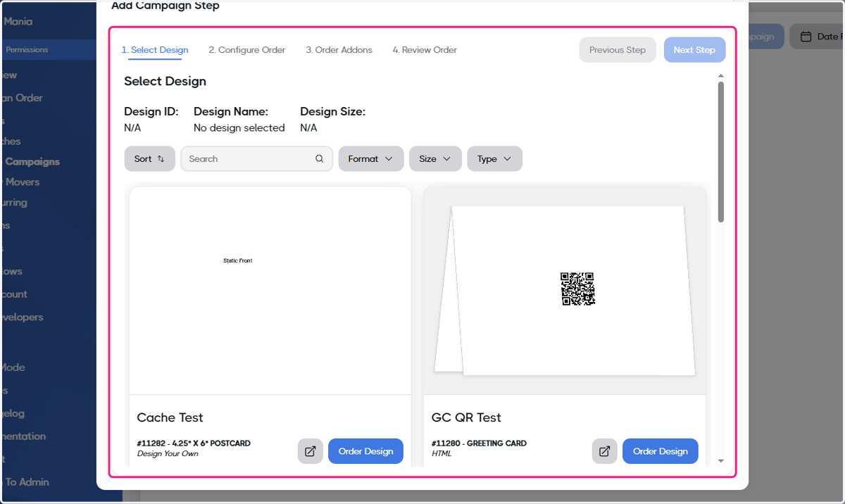
Task: Order the Cache Test design
Action: (365, 451)
